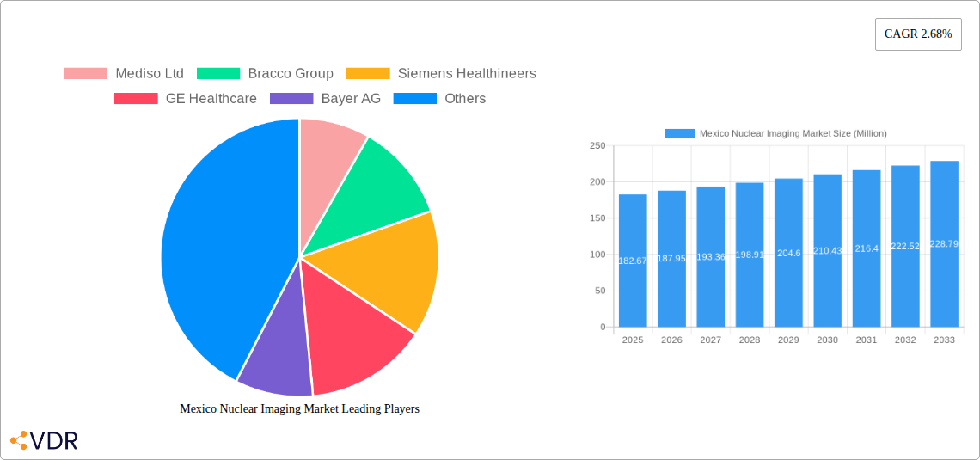Click the 2027 x-axis label
The height and width of the screenshot is (460, 980).
point(711,340)
